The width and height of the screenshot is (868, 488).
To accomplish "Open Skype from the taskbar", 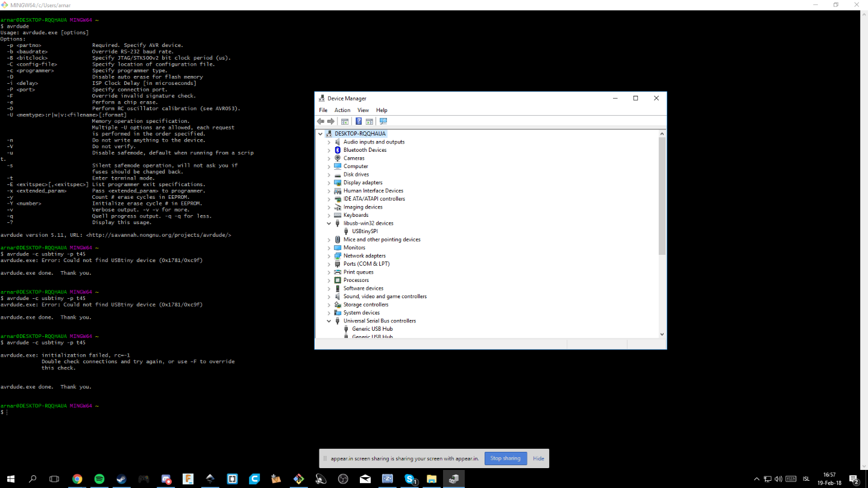I will click(x=410, y=479).
